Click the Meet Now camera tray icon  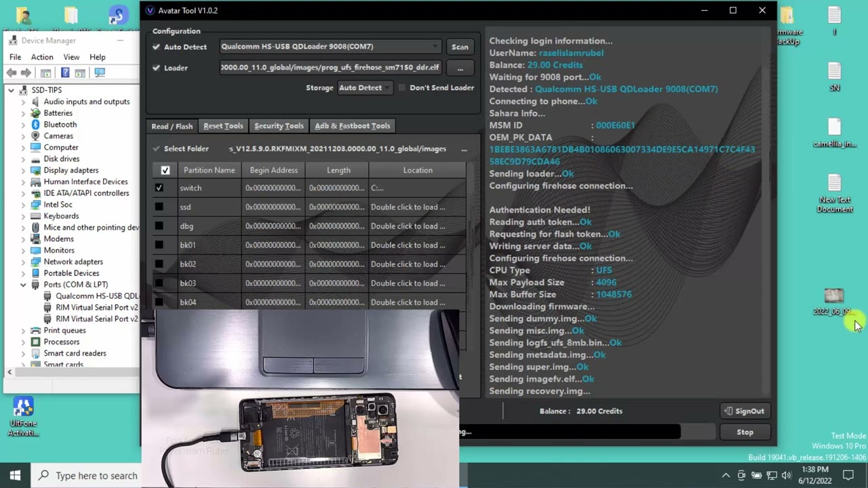tap(741, 476)
